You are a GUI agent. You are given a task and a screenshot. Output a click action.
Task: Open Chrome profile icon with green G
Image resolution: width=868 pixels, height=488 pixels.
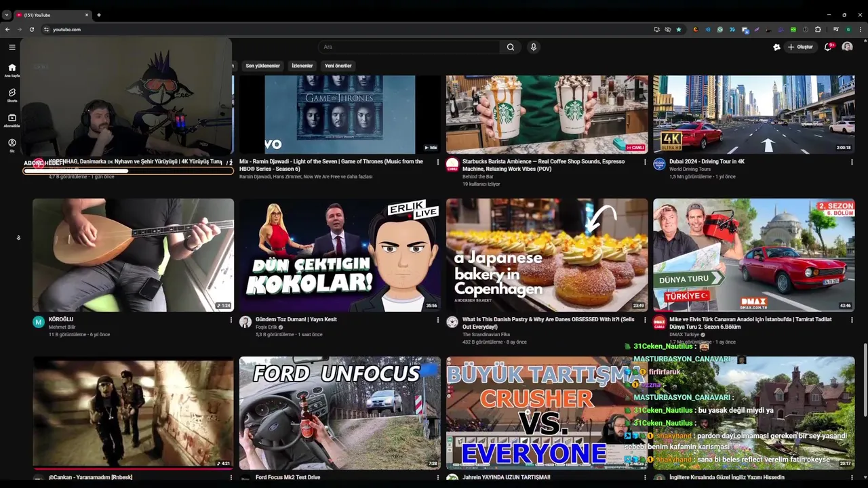click(x=848, y=29)
